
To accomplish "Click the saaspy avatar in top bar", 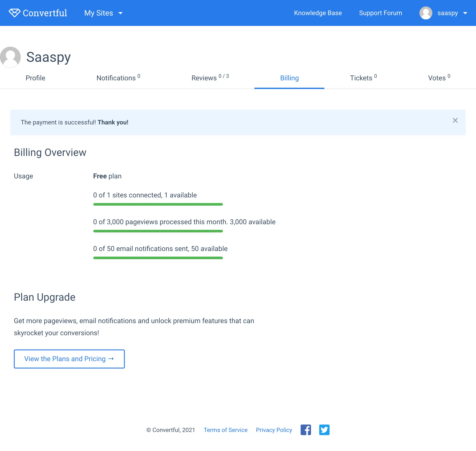I will [x=426, y=13].
